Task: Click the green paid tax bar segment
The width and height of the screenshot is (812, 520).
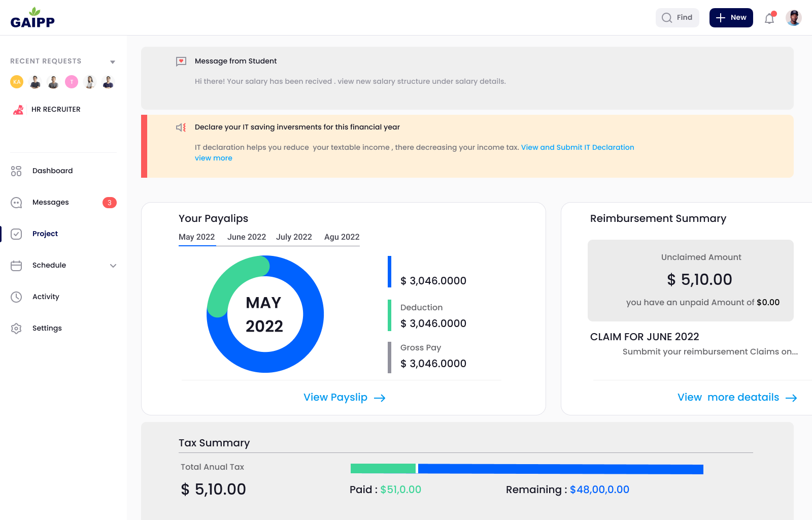Action: [x=383, y=469]
